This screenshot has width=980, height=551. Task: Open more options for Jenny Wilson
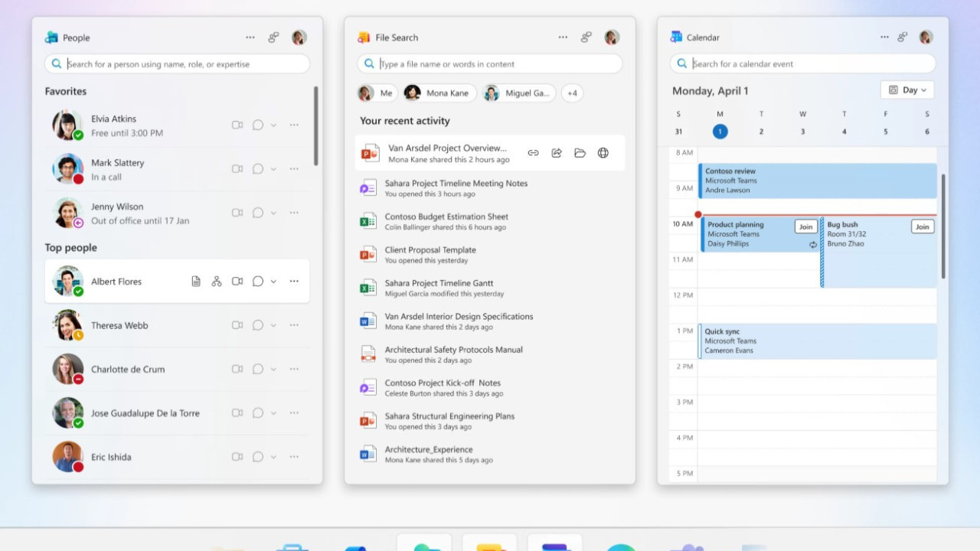pyautogui.click(x=294, y=213)
